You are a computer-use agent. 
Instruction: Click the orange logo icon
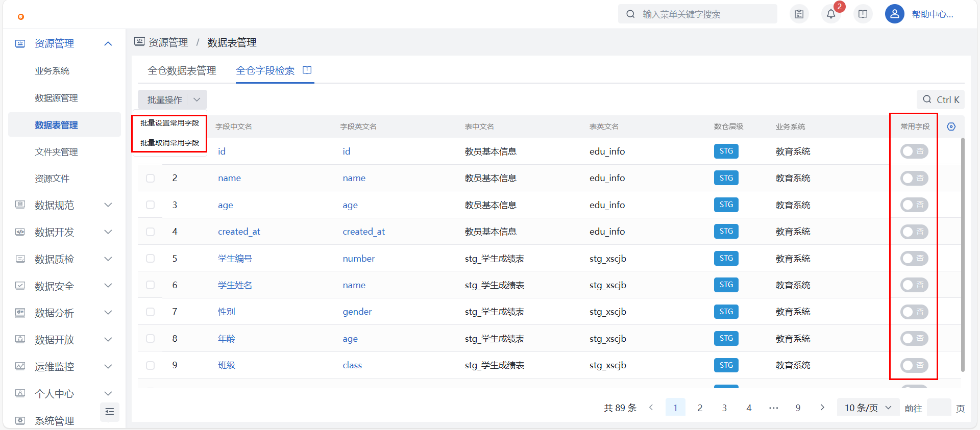tap(20, 17)
